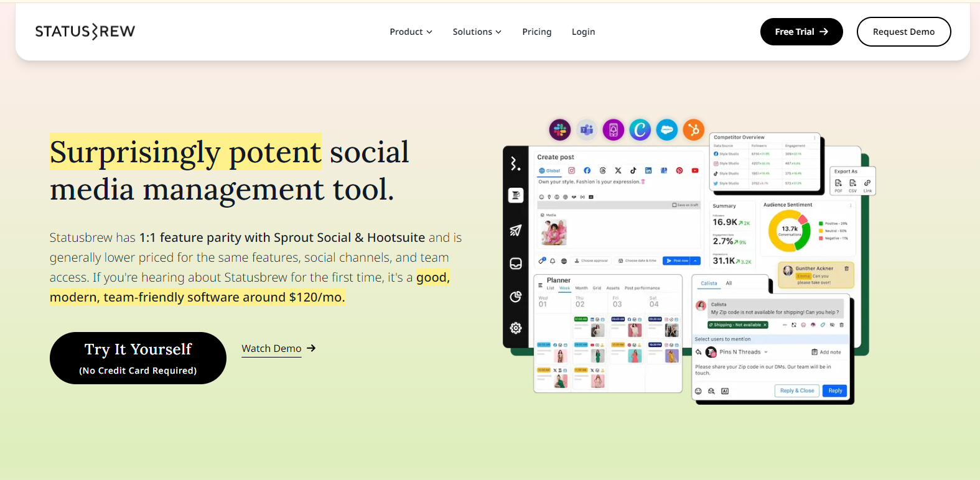The height and width of the screenshot is (480, 980).
Task: Click the blue Reply button
Action: point(835,390)
